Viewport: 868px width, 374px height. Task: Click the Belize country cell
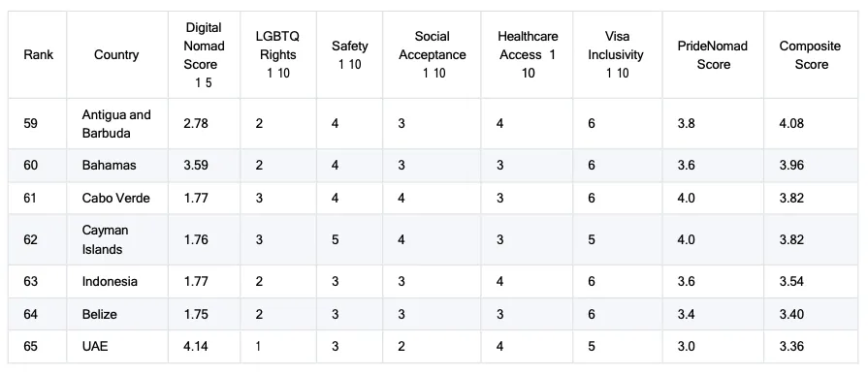point(100,314)
